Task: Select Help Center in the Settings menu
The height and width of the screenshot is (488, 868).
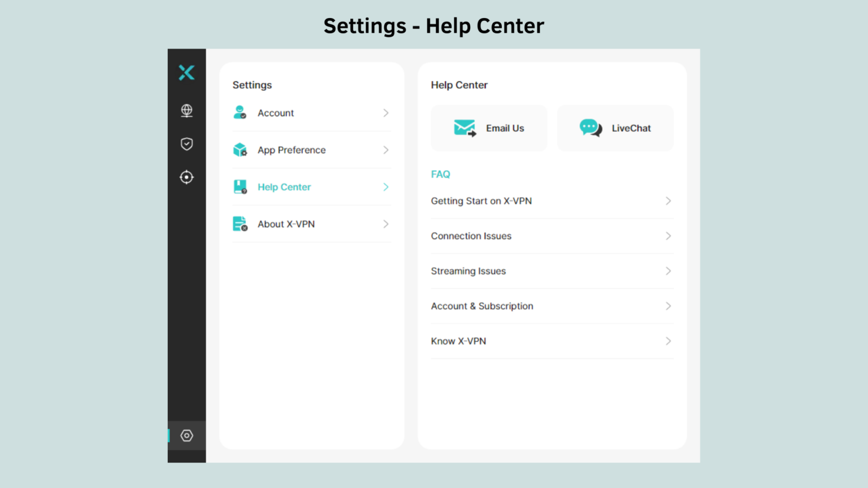Action: click(311, 186)
